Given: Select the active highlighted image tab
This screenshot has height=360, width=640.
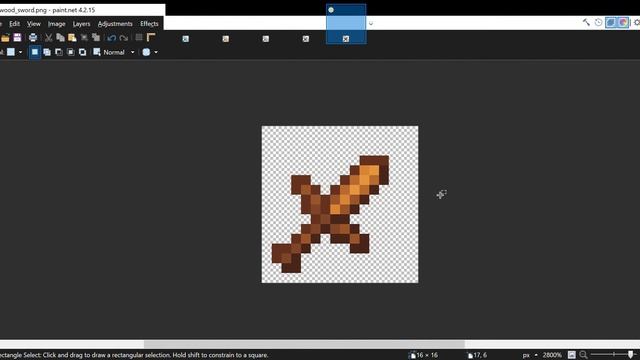Looking at the screenshot, I should click(x=346, y=24).
